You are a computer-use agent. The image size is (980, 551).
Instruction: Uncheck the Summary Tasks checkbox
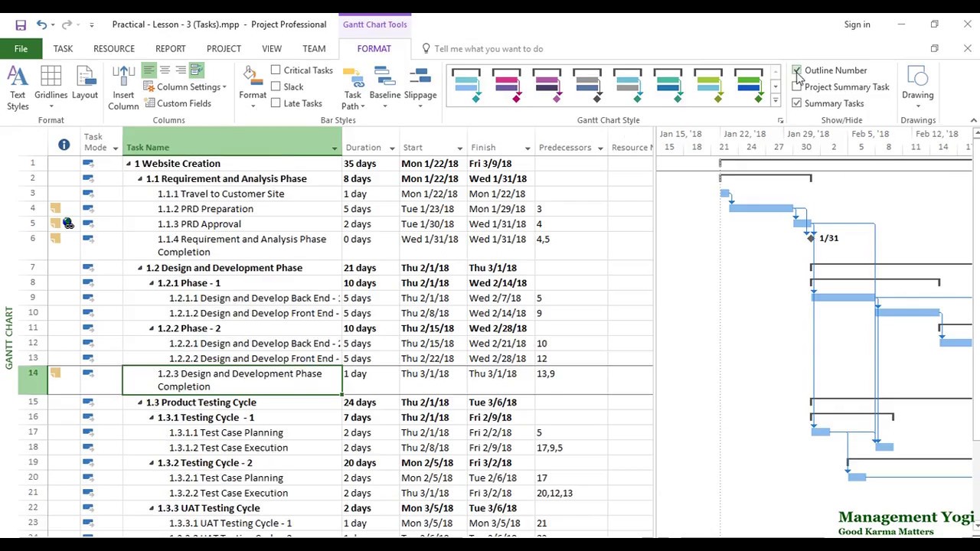pos(797,103)
